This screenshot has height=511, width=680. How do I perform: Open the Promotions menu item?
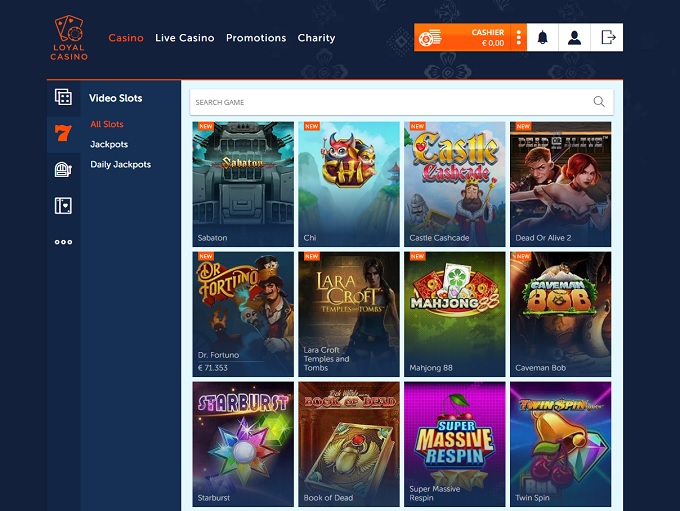coord(256,38)
